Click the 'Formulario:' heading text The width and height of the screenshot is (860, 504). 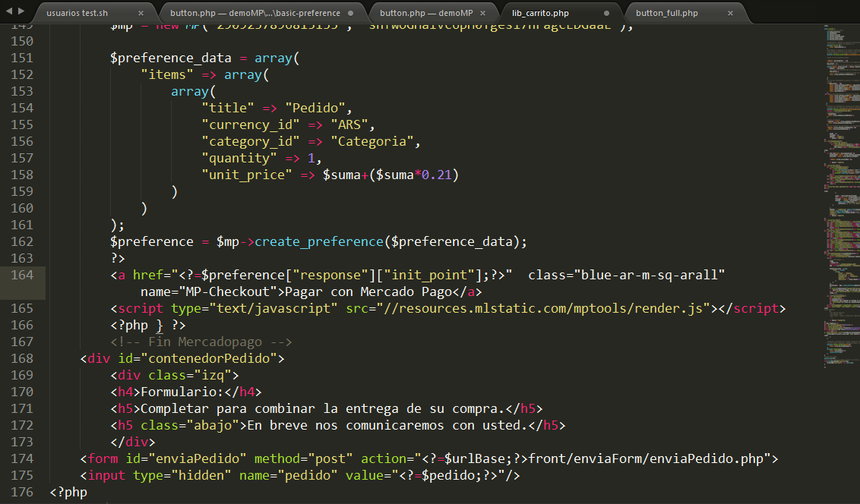click(182, 392)
